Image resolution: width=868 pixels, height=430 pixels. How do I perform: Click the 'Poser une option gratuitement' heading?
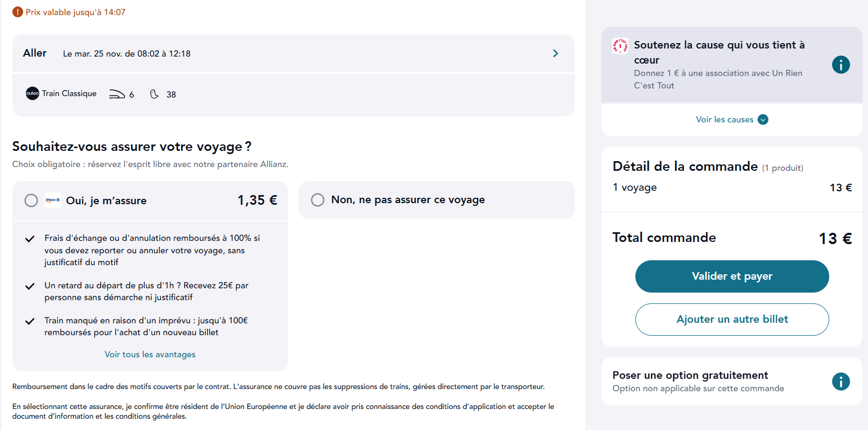[x=690, y=375]
